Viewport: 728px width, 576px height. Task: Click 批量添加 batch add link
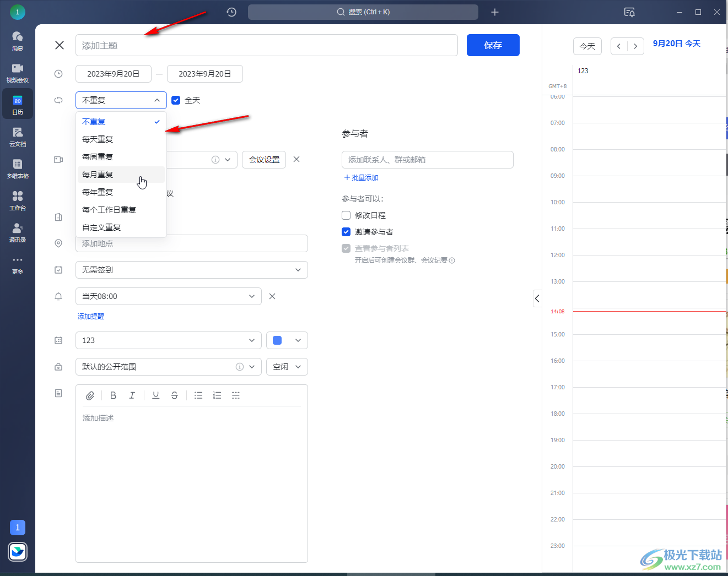click(x=362, y=178)
